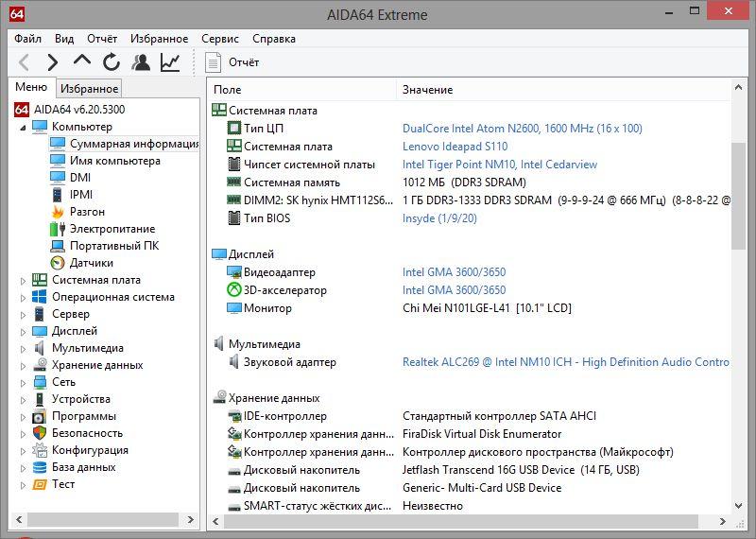Click the database cylinder icon for База данных
Viewport: 756px width, 539px height.
point(40,467)
